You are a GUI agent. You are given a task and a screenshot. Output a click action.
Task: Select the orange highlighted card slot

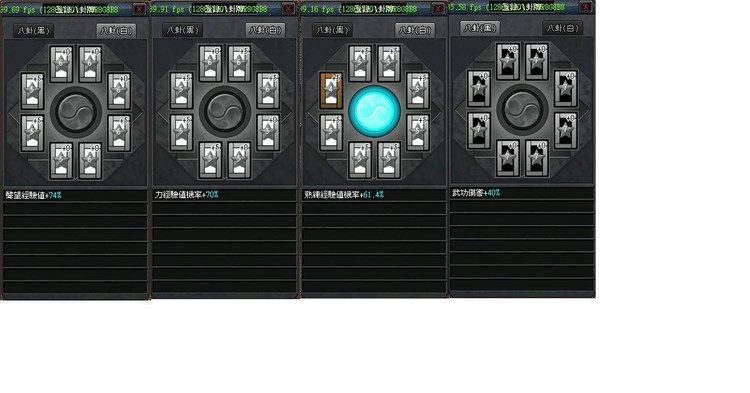pos(331,90)
